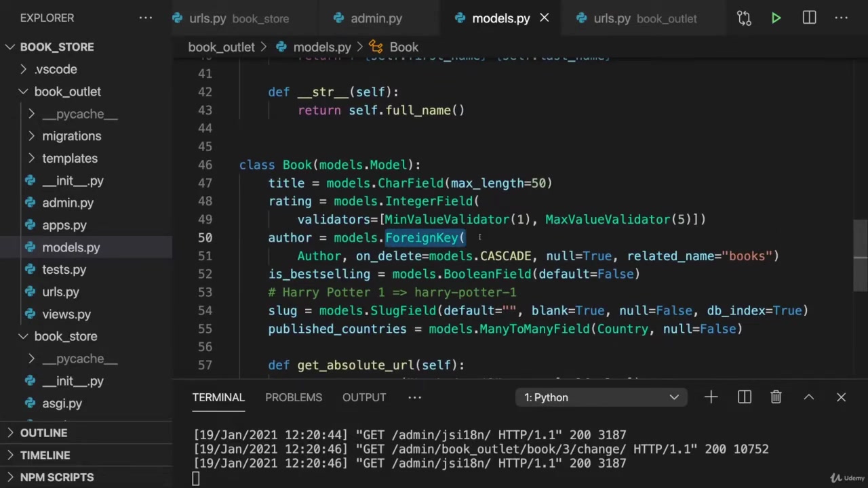The height and width of the screenshot is (488, 868).
Task: Open views.py in the explorer
Action: click(x=66, y=314)
